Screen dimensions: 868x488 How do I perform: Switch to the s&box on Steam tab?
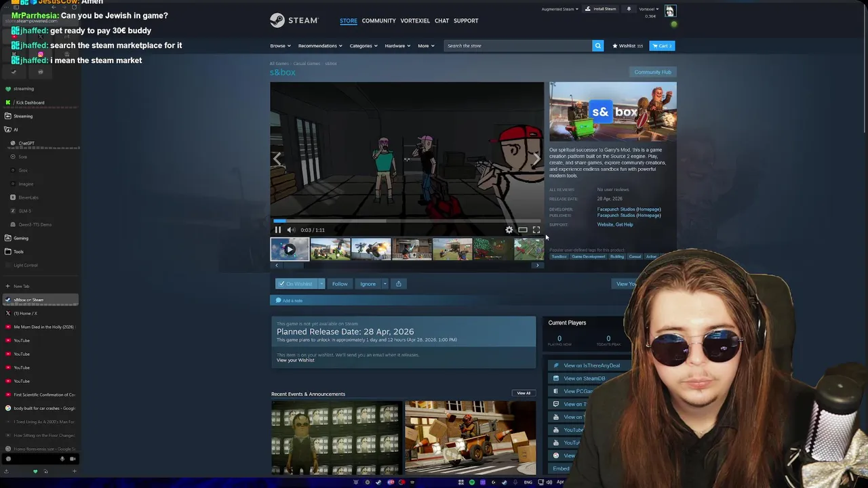pos(39,300)
